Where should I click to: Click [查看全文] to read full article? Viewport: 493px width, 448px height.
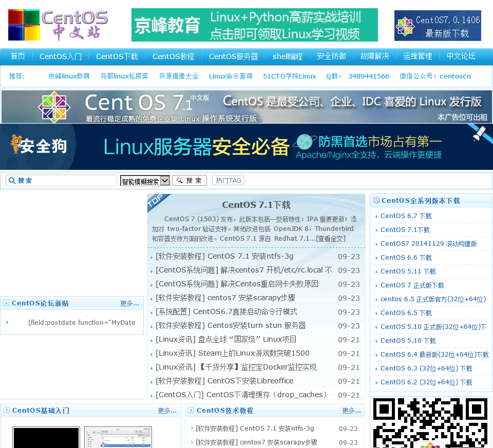click(331, 239)
